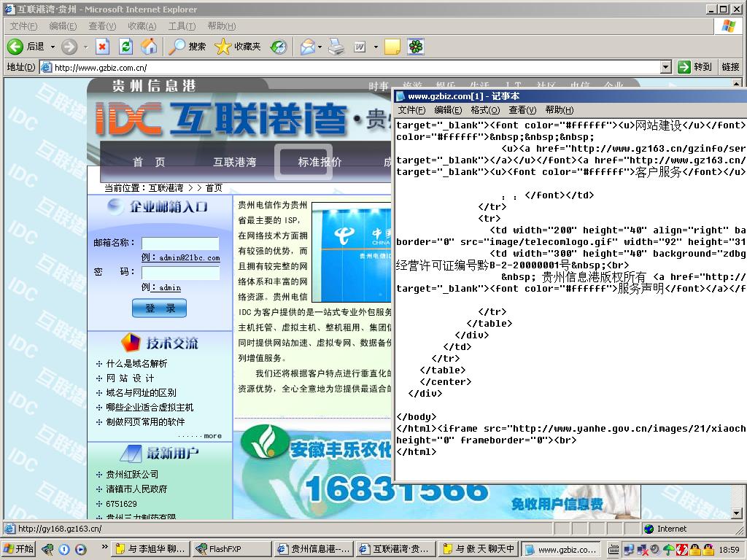Stop page loading with red X icon
This screenshot has height=560, width=747.
pos(102,46)
